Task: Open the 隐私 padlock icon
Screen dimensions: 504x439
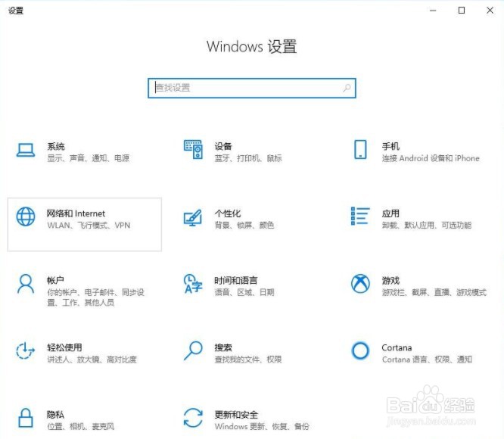Action: 26,418
